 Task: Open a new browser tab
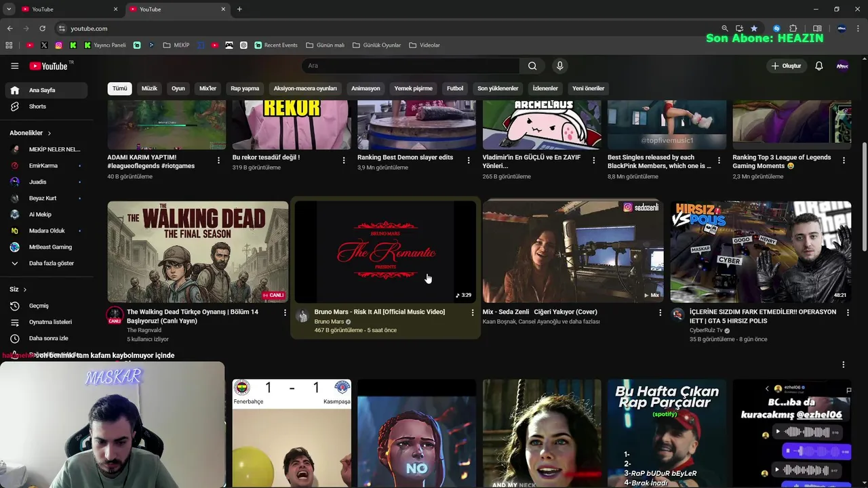click(x=239, y=9)
